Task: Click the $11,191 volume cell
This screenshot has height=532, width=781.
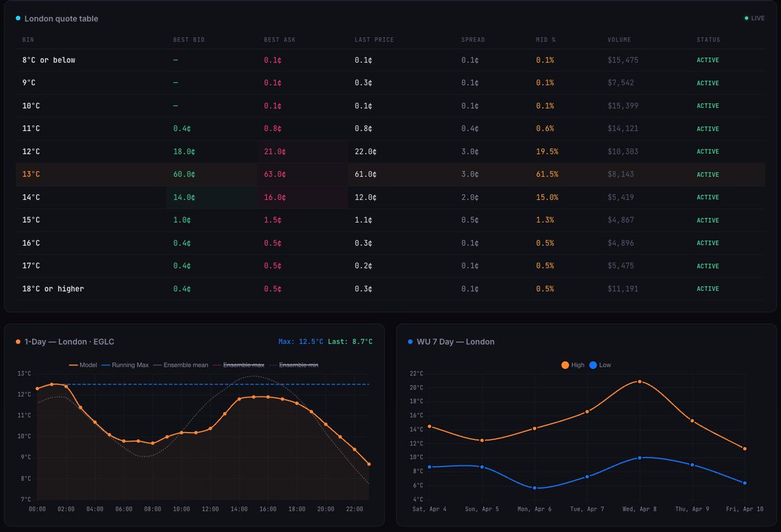Action: tap(623, 288)
